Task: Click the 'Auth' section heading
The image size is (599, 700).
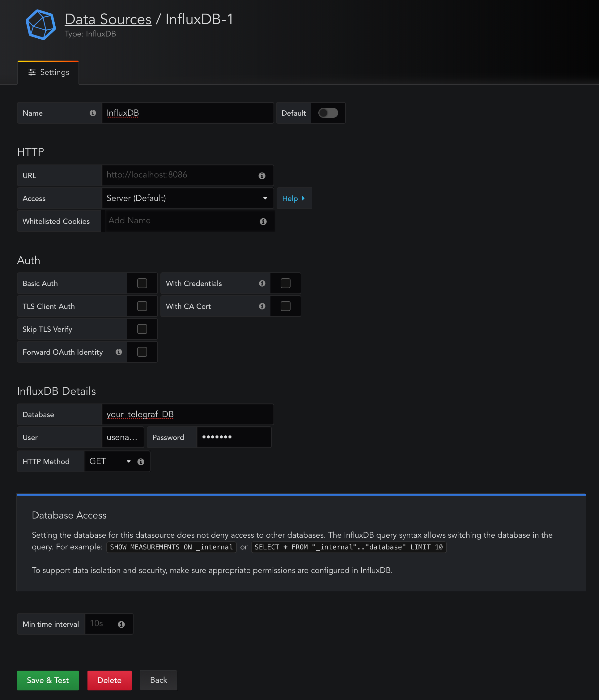Action: (29, 260)
